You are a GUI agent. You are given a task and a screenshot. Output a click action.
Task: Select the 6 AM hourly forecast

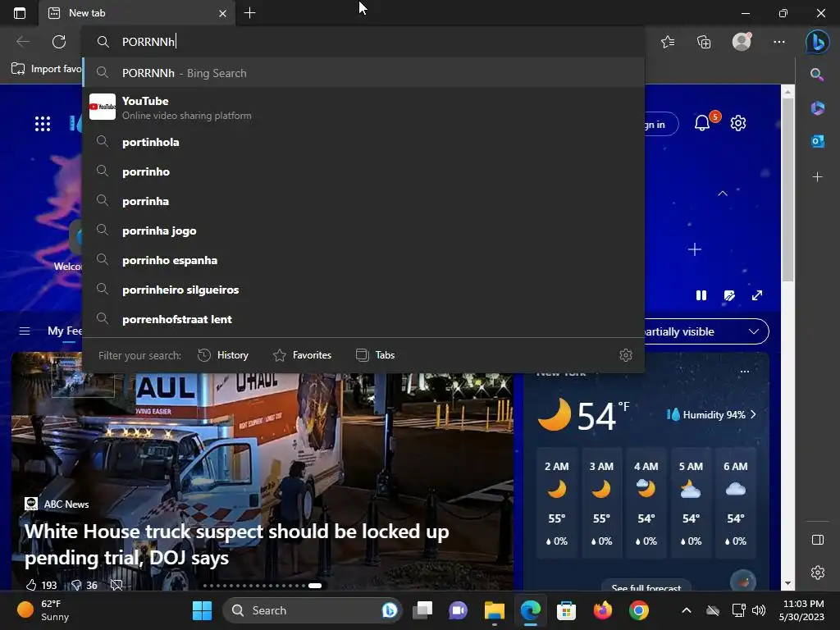[x=736, y=503]
